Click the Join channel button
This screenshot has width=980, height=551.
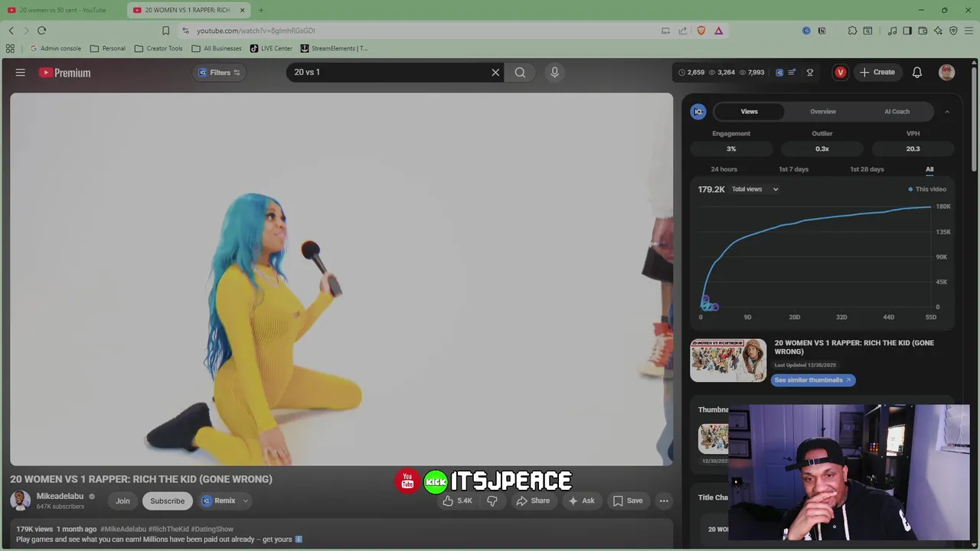(122, 500)
